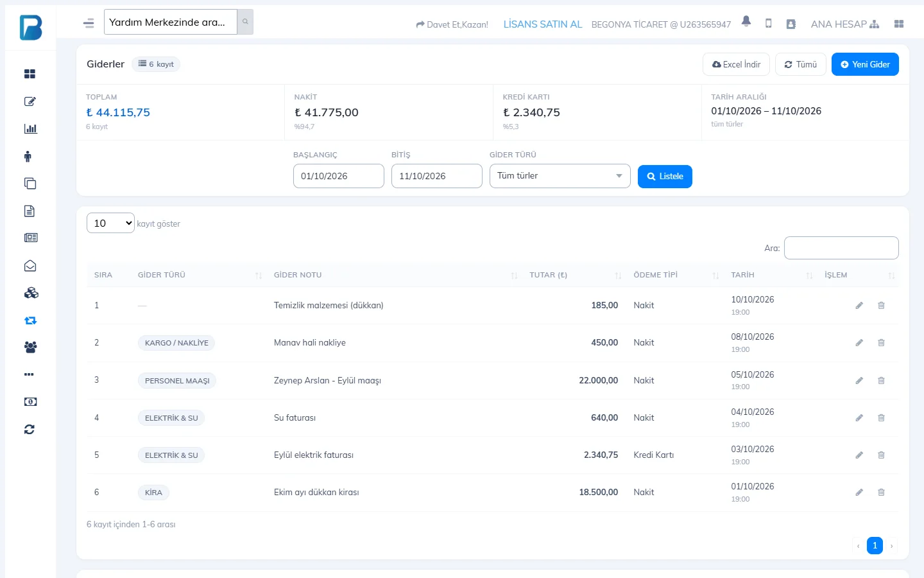Open the Davet Et, Kazan! link

click(452, 24)
